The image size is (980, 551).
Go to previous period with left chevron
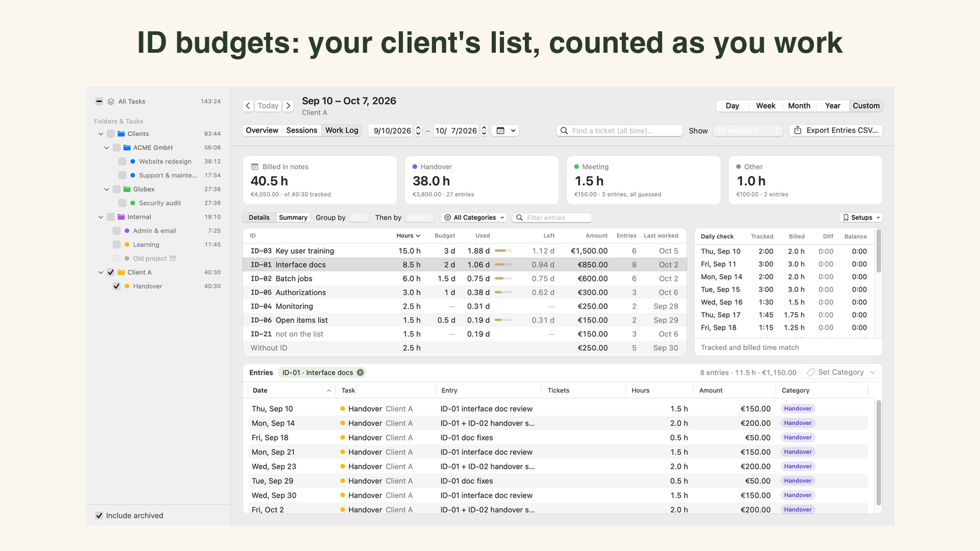point(248,106)
